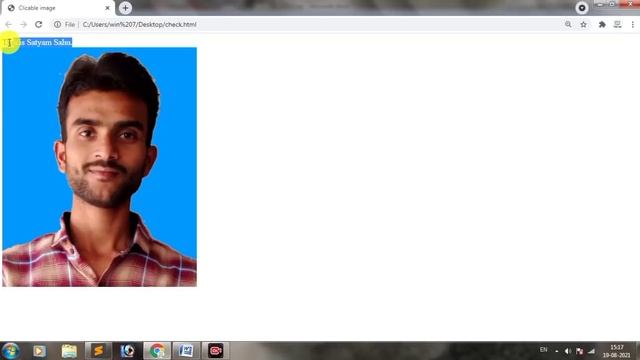Reload the check.html page
The width and height of the screenshot is (640, 360).
(x=38, y=24)
